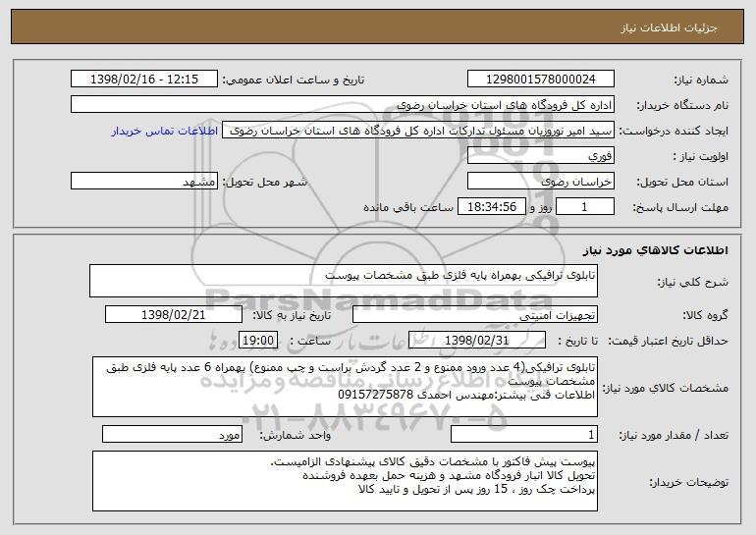This screenshot has height=535, width=756.
Task: Select the unit of count field مورد
Action: coord(172,434)
